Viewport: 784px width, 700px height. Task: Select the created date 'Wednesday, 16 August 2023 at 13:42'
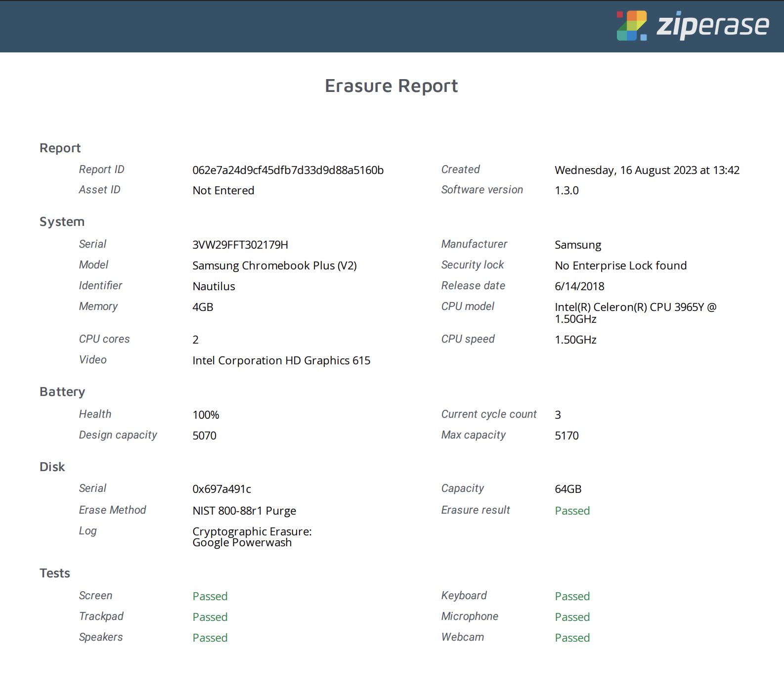(x=647, y=170)
